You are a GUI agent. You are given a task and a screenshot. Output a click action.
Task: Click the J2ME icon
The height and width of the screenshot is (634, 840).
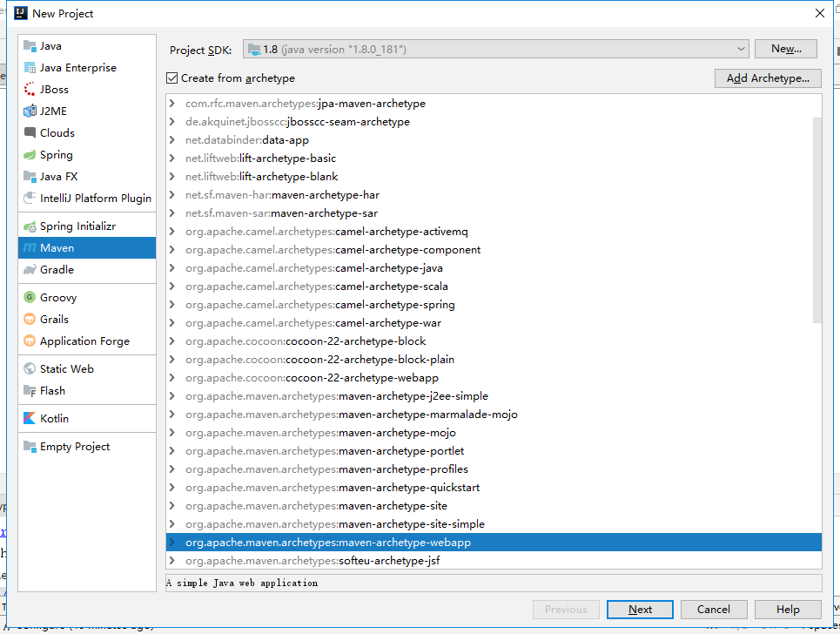tap(30, 111)
